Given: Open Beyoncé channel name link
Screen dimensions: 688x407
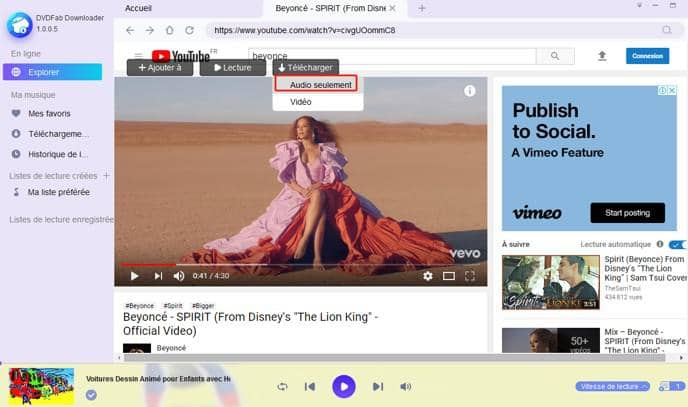Looking at the screenshot, I should coord(171,348).
